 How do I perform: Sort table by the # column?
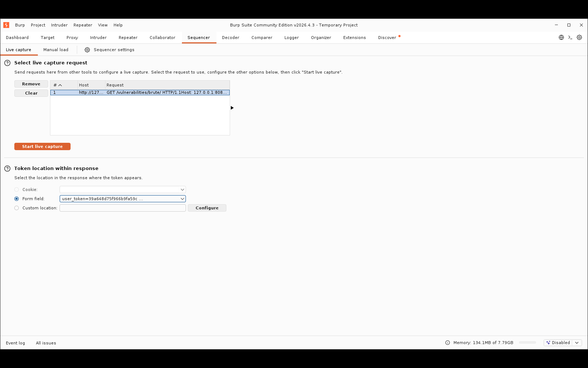coord(64,85)
